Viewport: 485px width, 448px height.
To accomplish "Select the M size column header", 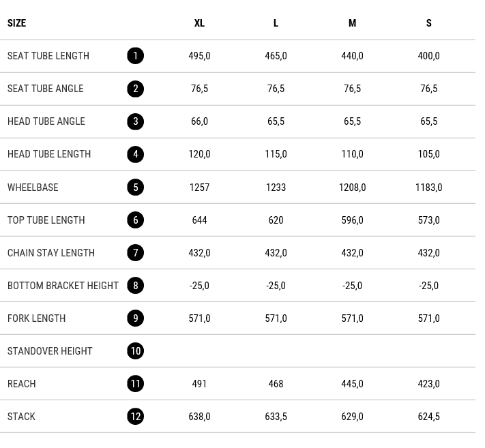I will [x=352, y=23].
